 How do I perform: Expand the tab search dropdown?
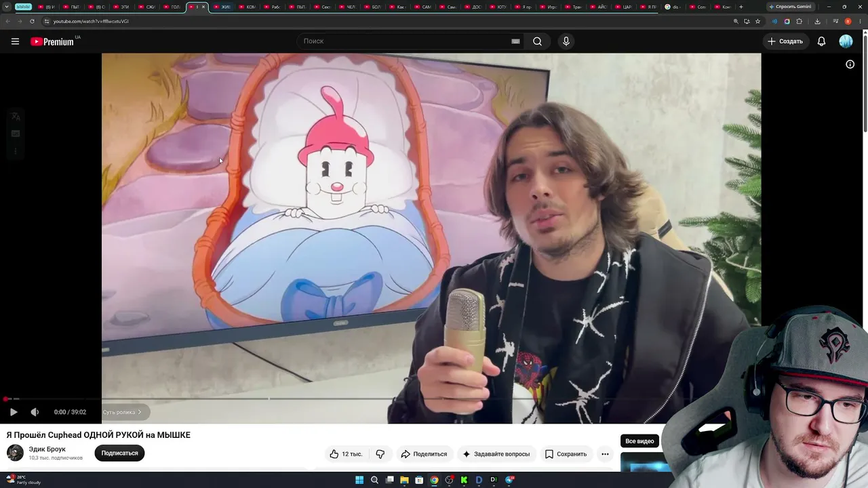pos(7,7)
